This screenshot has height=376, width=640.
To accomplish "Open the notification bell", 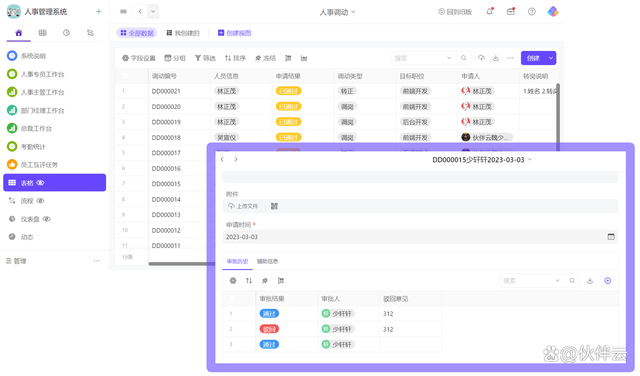I will (x=489, y=11).
